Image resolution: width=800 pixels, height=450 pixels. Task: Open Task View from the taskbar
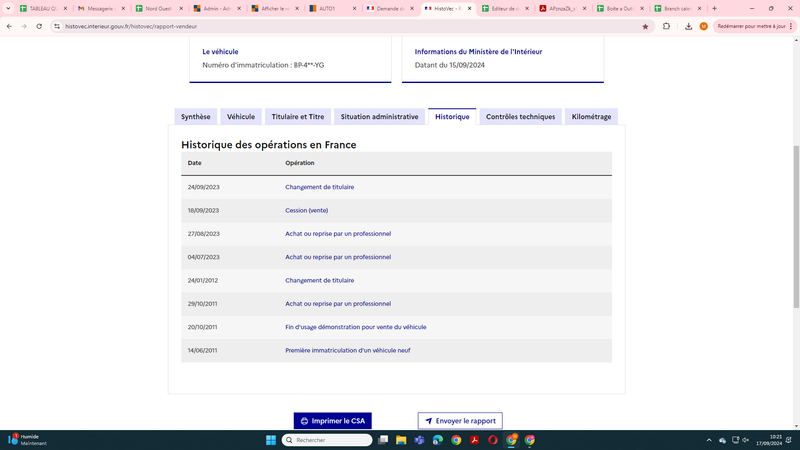tap(383, 440)
